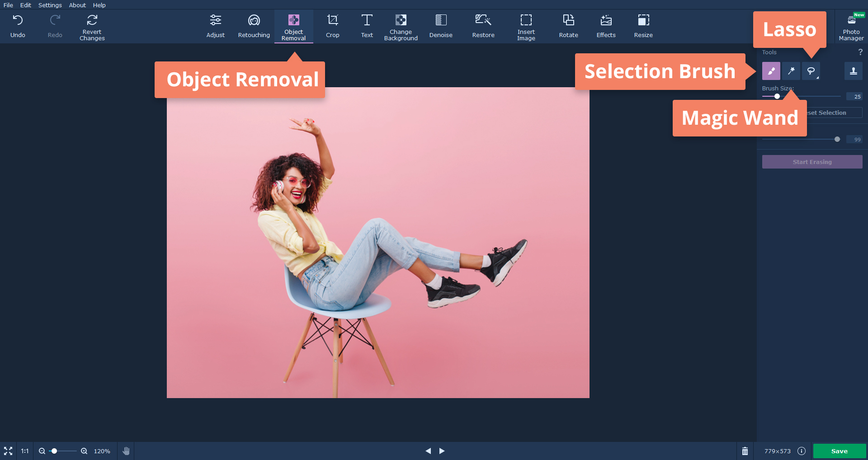Click the trash delete icon
This screenshot has height=460, width=868.
(x=745, y=451)
